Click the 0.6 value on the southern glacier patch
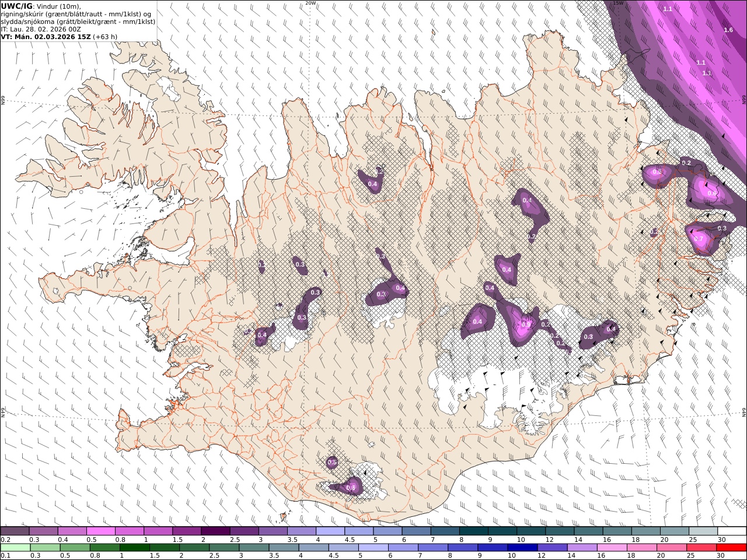The height and width of the screenshot is (560, 747). click(351, 488)
